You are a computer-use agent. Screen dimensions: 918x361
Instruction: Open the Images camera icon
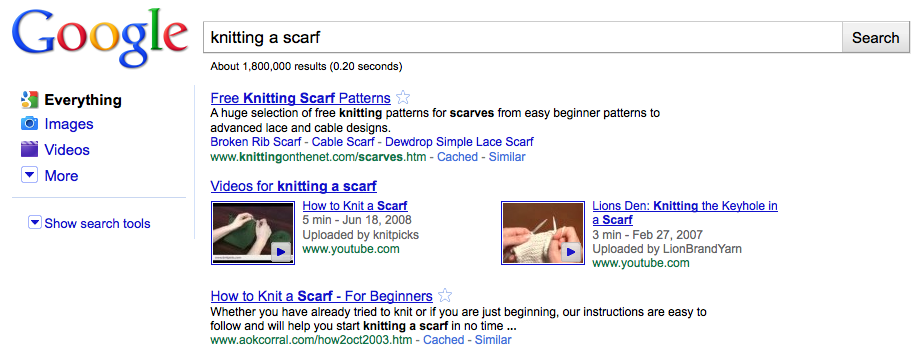tap(29, 124)
